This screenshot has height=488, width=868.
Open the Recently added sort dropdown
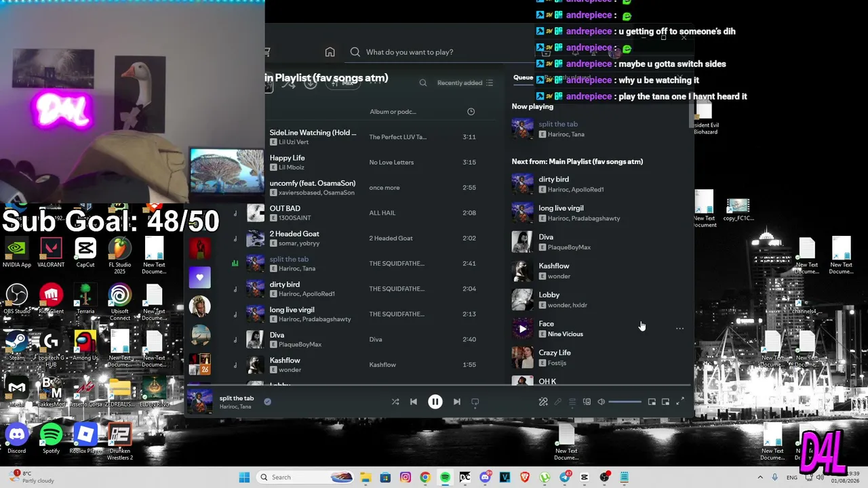[465, 83]
